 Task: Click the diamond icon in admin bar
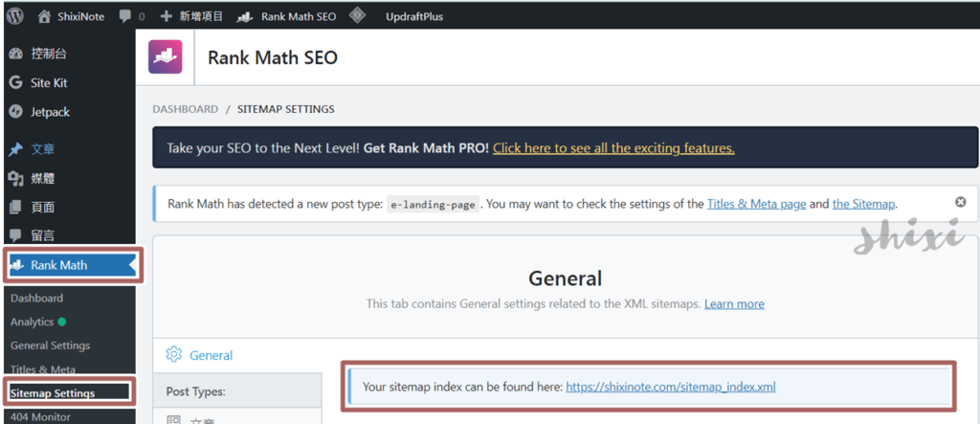click(358, 15)
